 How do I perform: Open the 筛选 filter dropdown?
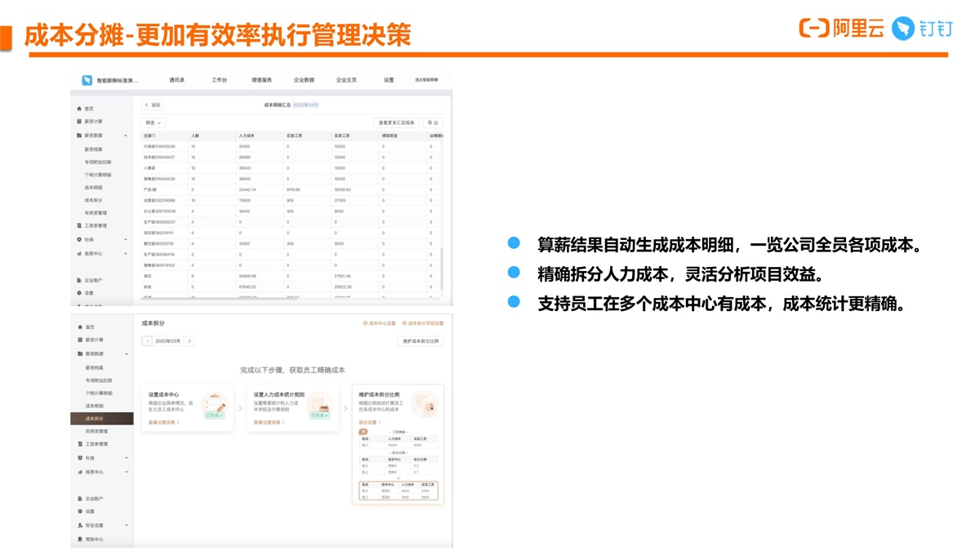(154, 122)
